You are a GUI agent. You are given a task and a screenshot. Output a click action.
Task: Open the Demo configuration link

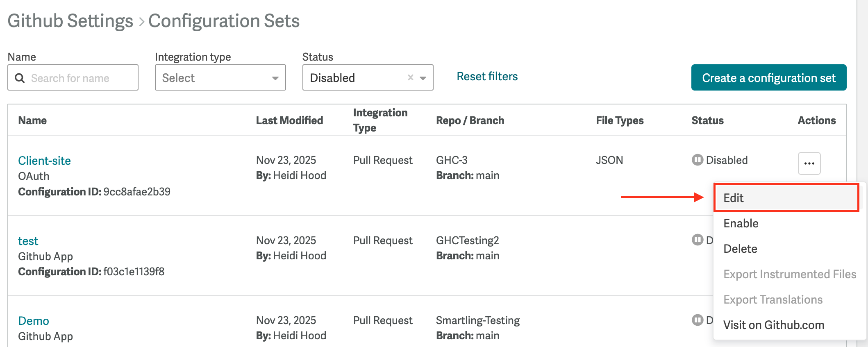click(34, 321)
